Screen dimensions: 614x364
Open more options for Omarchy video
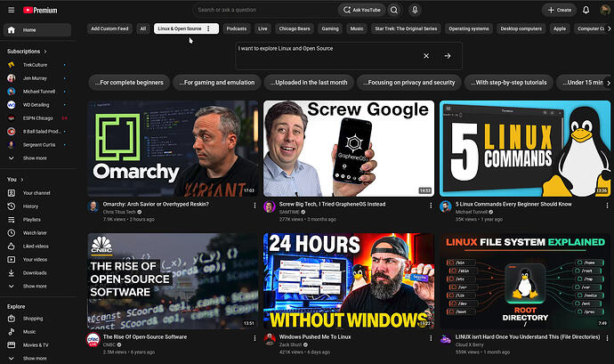click(x=254, y=206)
